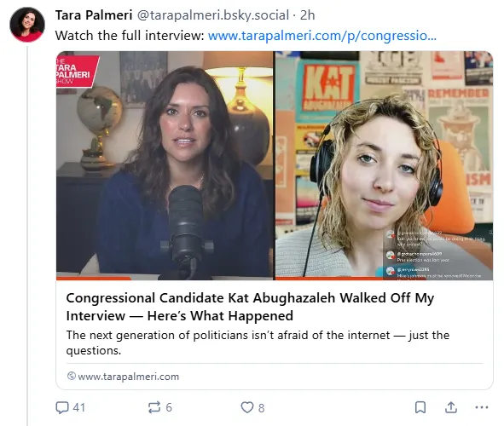Share the post via share icon
This screenshot has width=504, height=426.
(451, 407)
